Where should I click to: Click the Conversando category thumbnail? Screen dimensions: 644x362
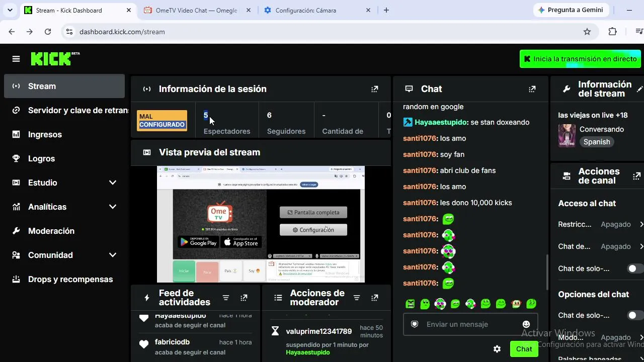(567, 136)
